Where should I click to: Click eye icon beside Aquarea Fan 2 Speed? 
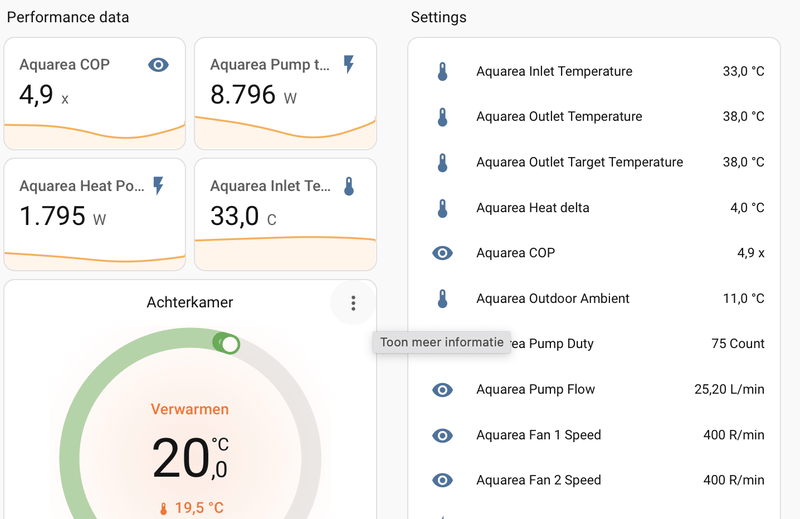tap(442, 480)
